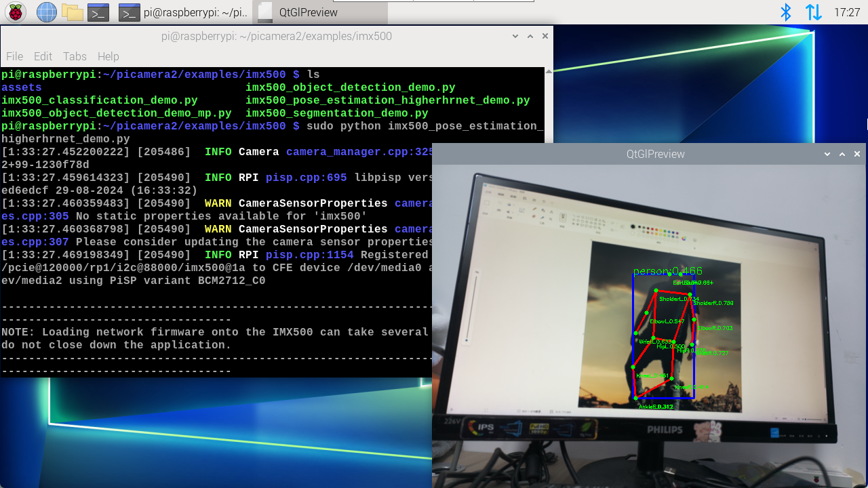Click the "pisp.cpp:695" log reference
Image resolution: width=868 pixels, height=488 pixels.
click(307, 178)
